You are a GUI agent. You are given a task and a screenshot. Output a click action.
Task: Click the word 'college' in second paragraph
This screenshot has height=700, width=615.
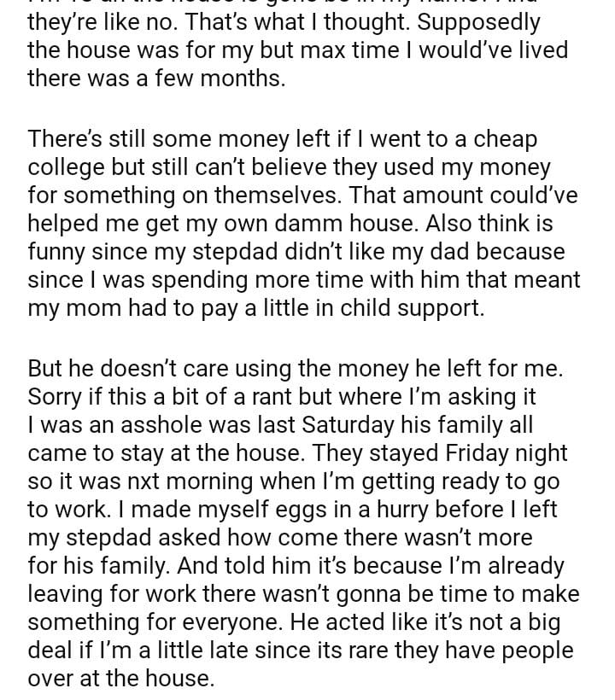70,167
